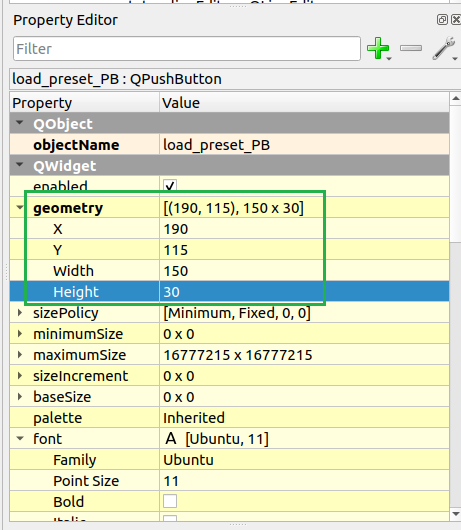Collapse the geometry property
Viewport: 461px width, 530px height.
(20, 207)
